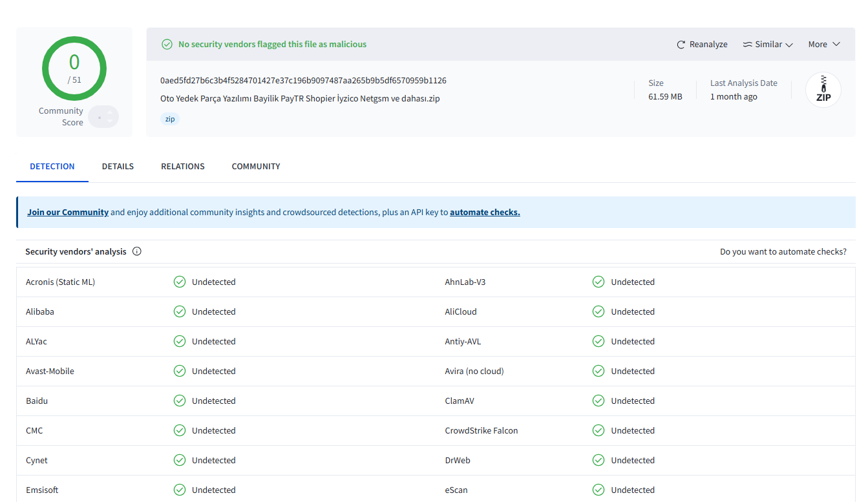Click the green checkmark in the no-detection banner
The height and width of the screenshot is (502, 868).
(x=167, y=45)
